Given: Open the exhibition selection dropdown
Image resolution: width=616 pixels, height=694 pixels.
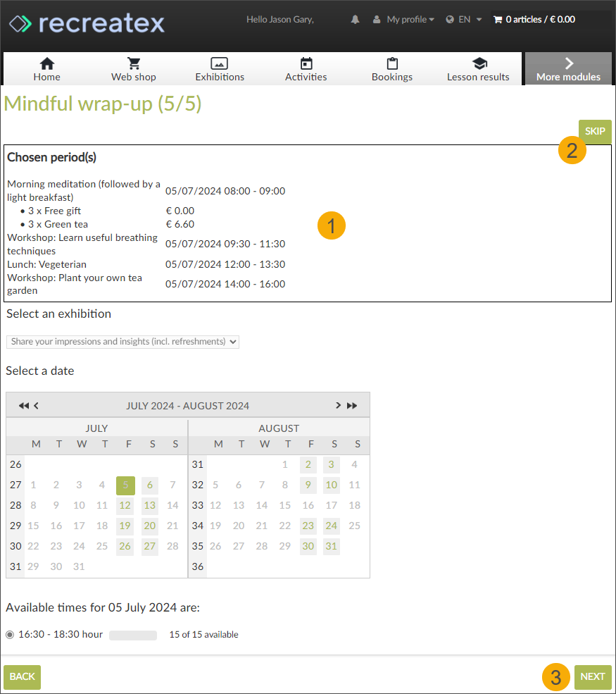Looking at the screenshot, I should point(122,342).
